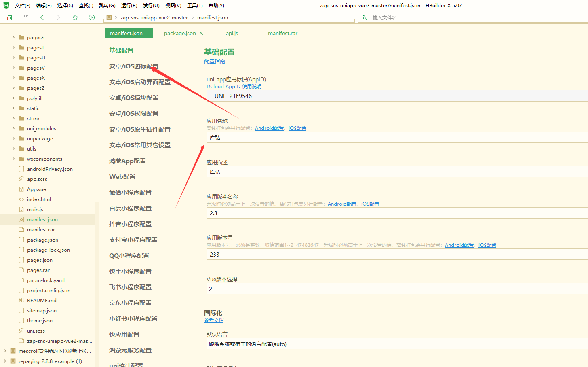This screenshot has width=588, height=367.
Task: Click the project icon of z-paging_2.8.8_example
Action: click(13, 361)
